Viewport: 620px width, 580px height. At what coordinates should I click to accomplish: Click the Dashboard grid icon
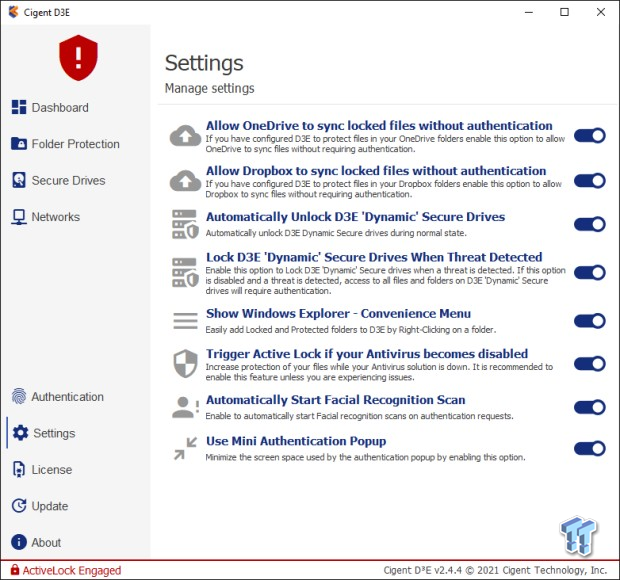click(x=19, y=107)
